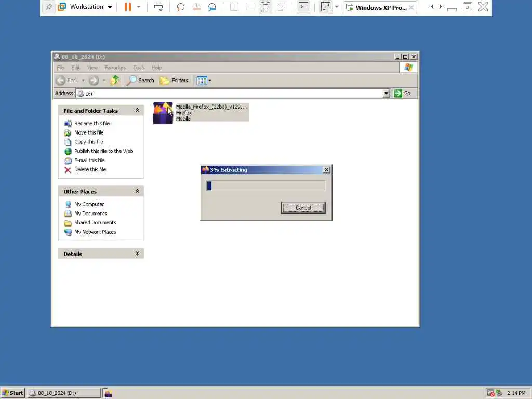Image resolution: width=532 pixels, height=399 pixels.
Task: Click the Back navigation button
Action: (x=67, y=81)
